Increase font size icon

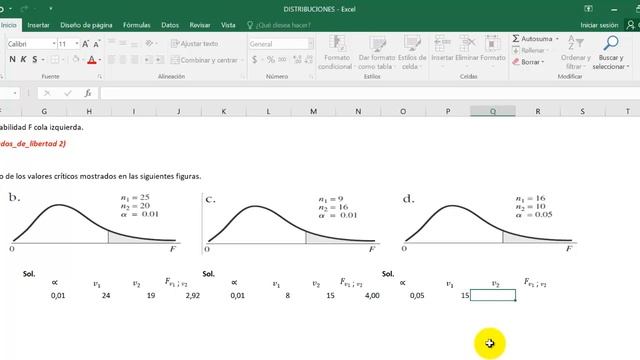[85, 44]
